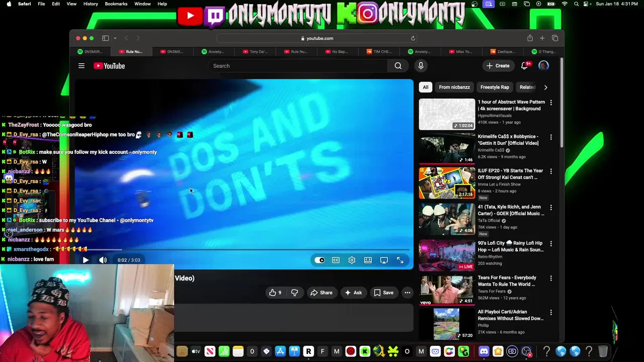Save the video to a playlist
Viewport: 644px width, 362px height.
pyautogui.click(x=383, y=293)
